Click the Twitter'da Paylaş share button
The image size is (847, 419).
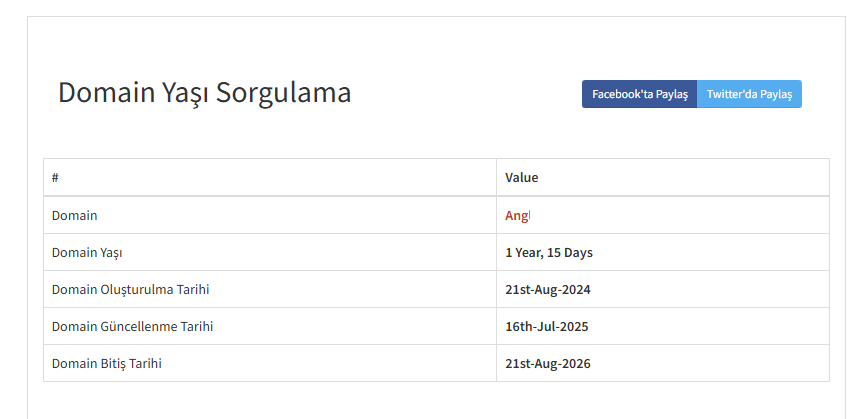749,94
